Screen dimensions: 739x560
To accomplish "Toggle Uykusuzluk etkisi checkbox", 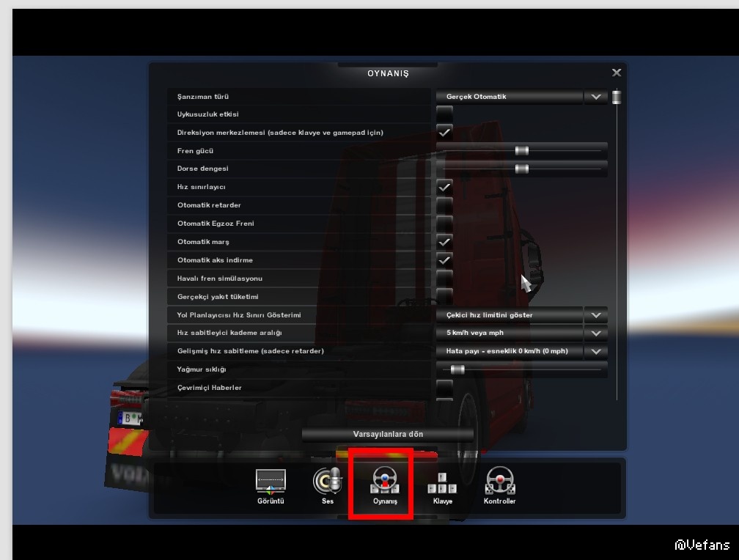I will pos(444,114).
